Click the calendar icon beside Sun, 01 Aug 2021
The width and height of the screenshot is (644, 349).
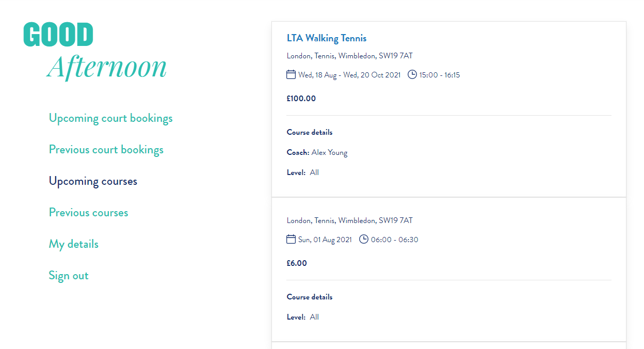291,240
